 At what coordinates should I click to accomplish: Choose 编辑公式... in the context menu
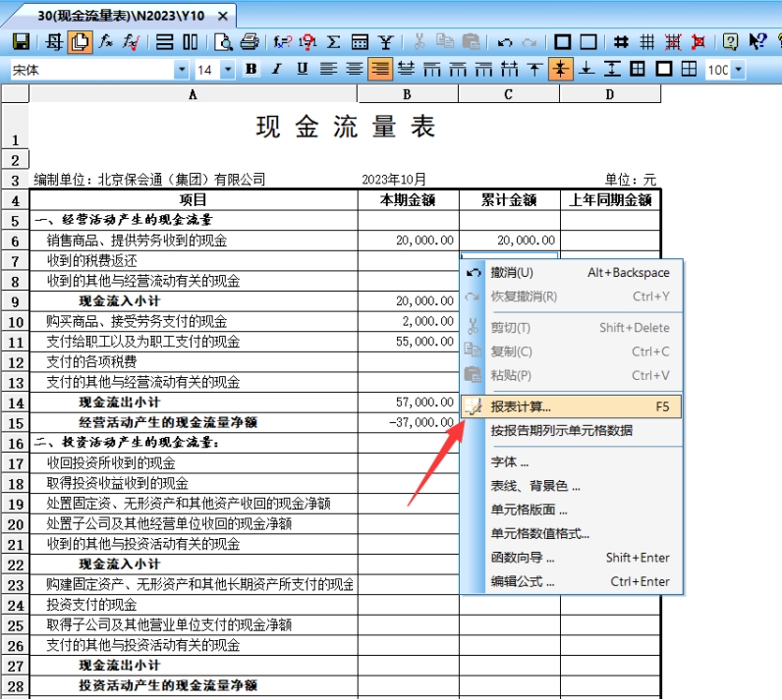[x=523, y=581]
